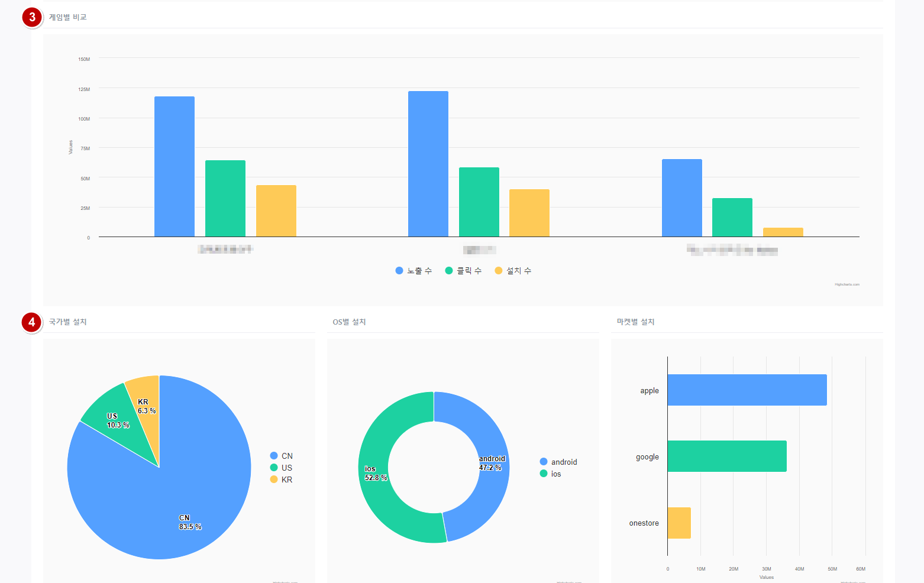Hide US in the country pie legend
The width and height of the screenshot is (924, 583).
(x=282, y=468)
